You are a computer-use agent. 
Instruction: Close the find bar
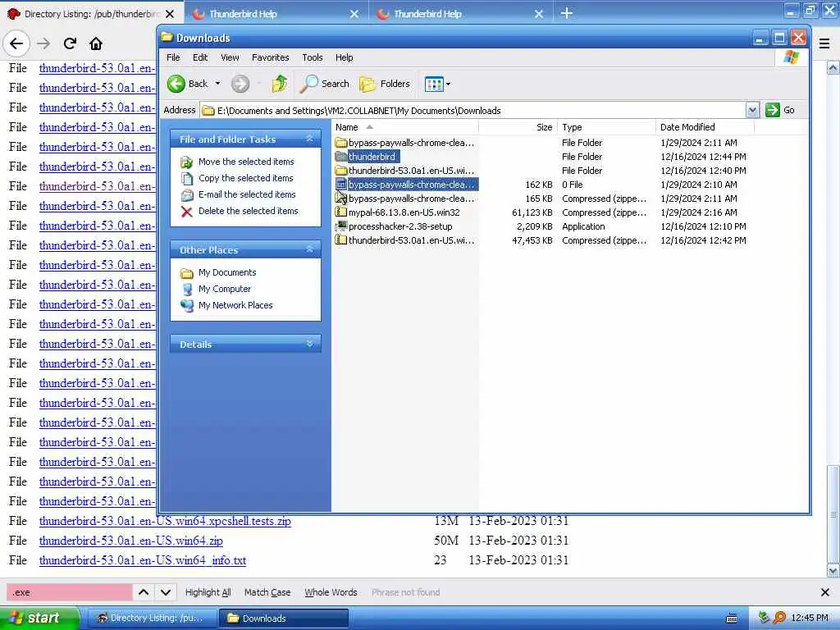tap(825, 592)
